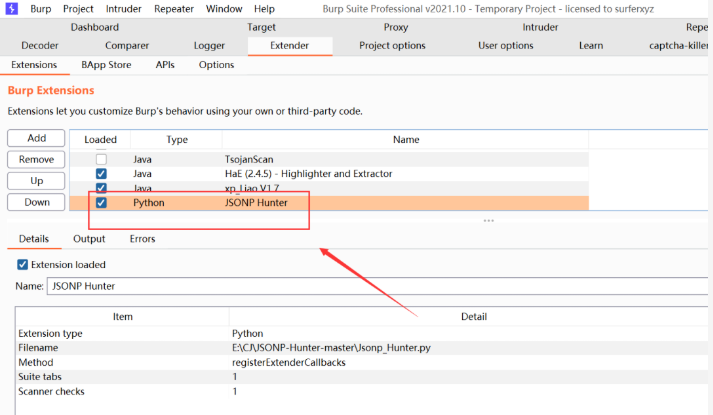Uncheck the xp_Liao V1.7 loaded checkbox
713x415 pixels.
click(x=101, y=188)
